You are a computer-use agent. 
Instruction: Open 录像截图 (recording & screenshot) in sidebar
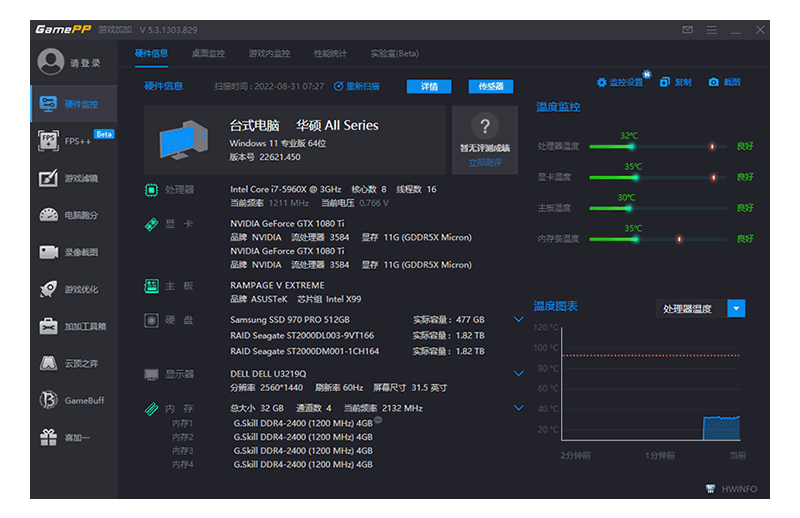click(73, 252)
